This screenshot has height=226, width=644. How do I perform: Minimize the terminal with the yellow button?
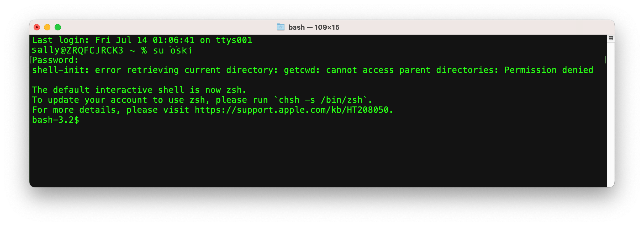pos(47,27)
